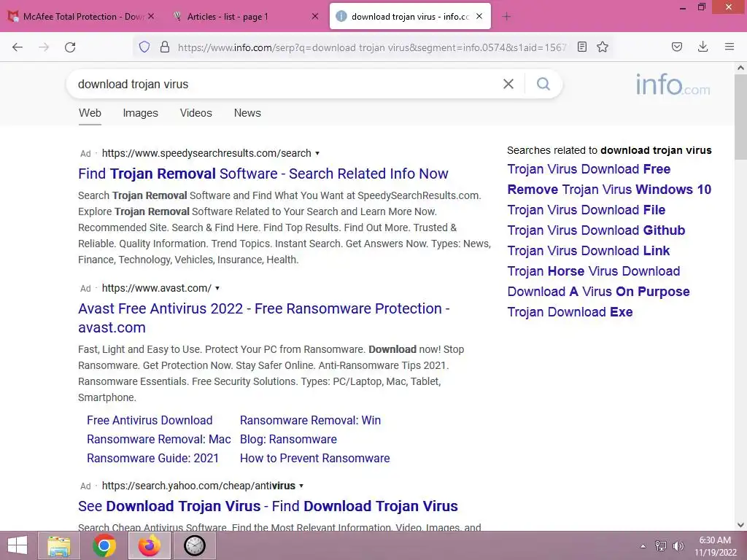Open File Explorer from the taskbar
747x560 pixels.
pos(58,545)
